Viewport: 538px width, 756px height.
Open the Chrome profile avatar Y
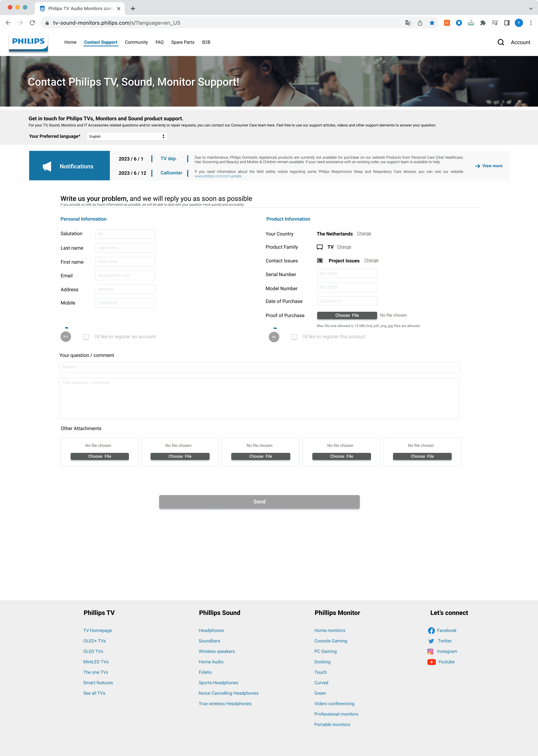tap(519, 23)
